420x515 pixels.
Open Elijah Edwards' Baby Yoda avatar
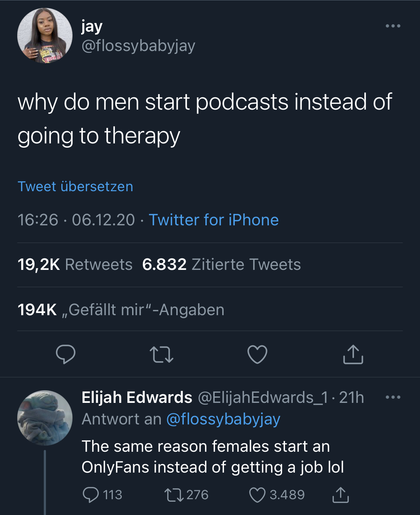(x=45, y=418)
